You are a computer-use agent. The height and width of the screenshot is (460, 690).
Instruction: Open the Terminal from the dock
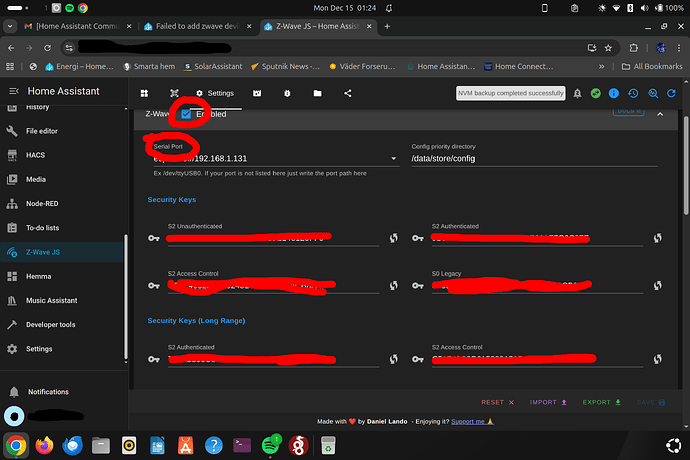coord(242,446)
